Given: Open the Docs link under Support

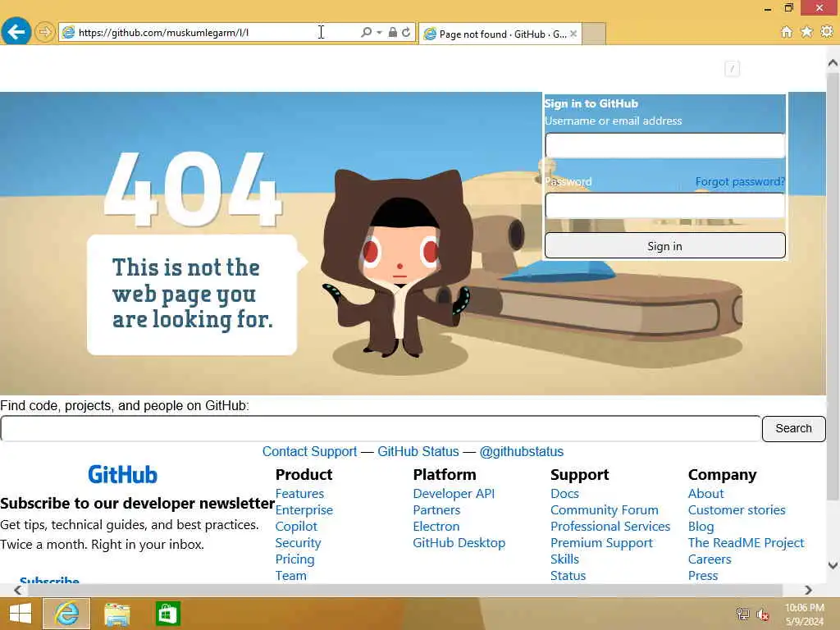Looking at the screenshot, I should tap(564, 493).
